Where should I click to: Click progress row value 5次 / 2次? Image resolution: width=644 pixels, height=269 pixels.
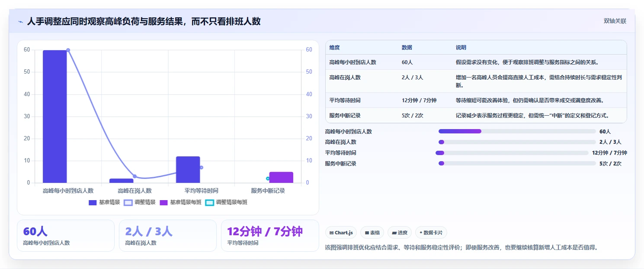(x=610, y=164)
